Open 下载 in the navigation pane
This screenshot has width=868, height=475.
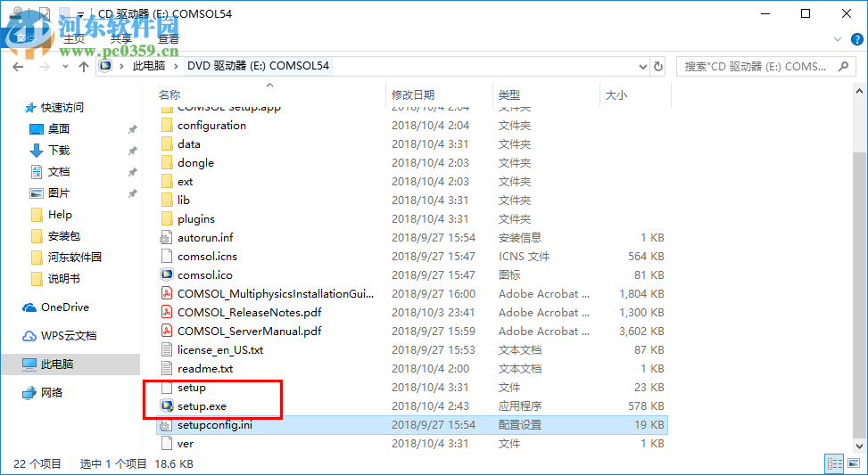(x=59, y=151)
